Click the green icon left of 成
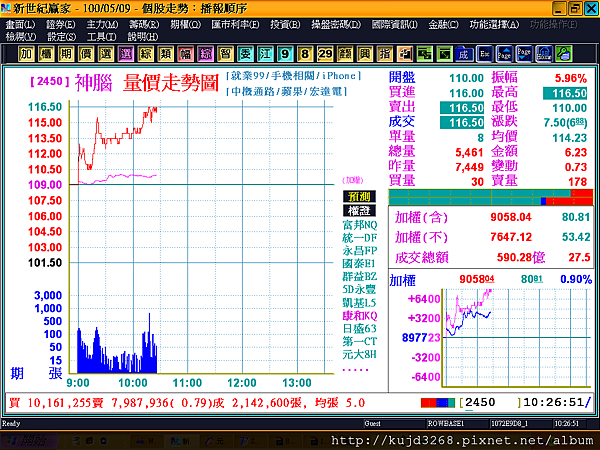Screen dimensions: 600x450 coord(444,54)
